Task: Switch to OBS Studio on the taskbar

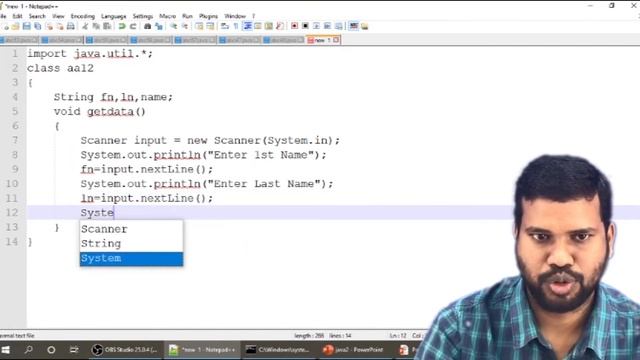Action: 124,350
